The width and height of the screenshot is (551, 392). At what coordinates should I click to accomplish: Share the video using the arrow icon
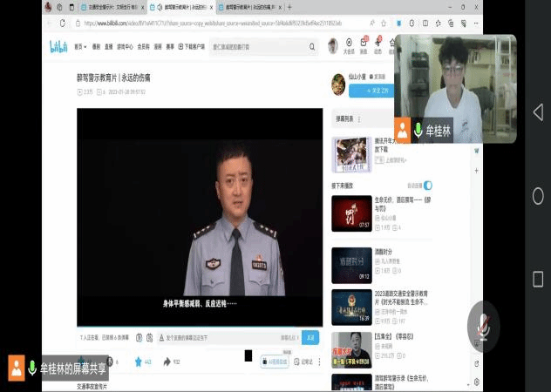click(x=167, y=362)
